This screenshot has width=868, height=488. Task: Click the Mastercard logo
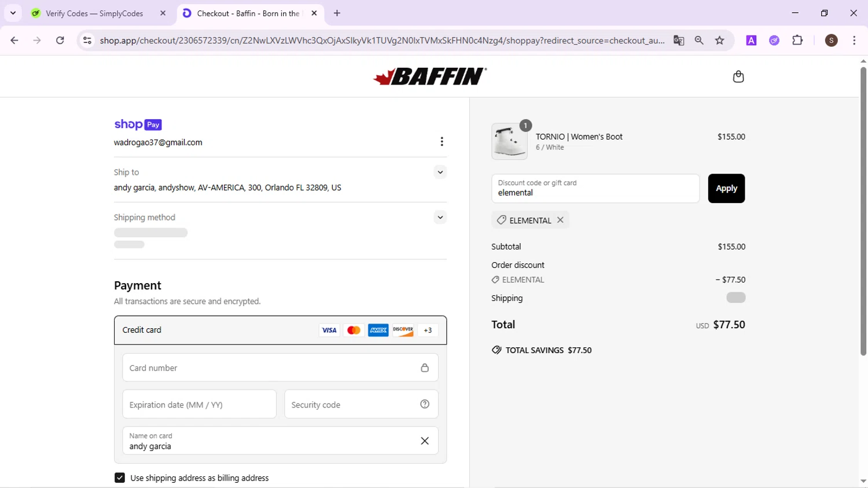click(x=354, y=330)
